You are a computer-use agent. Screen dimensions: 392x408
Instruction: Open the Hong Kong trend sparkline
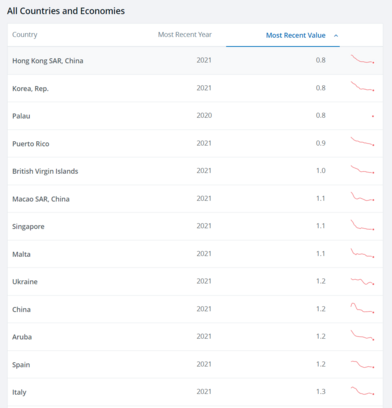point(362,59)
